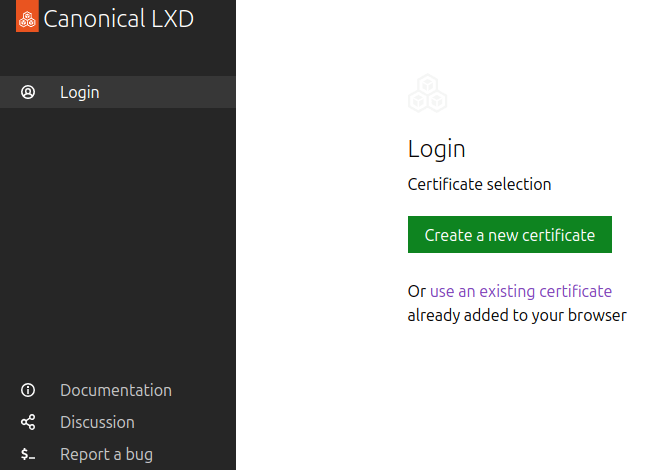Viewport: 645px width, 470px height.
Task: Click the terminal icon next to Report a bug
Action: coord(28,454)
